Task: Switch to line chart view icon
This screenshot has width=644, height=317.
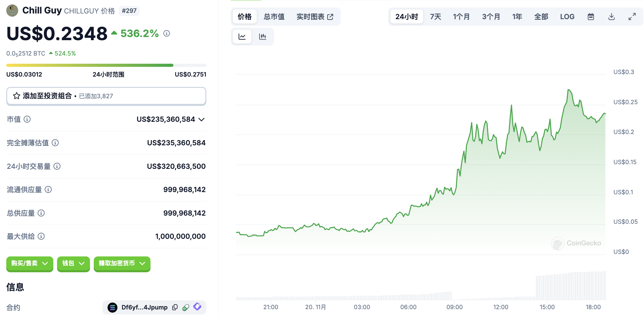Action: point(242,37)
